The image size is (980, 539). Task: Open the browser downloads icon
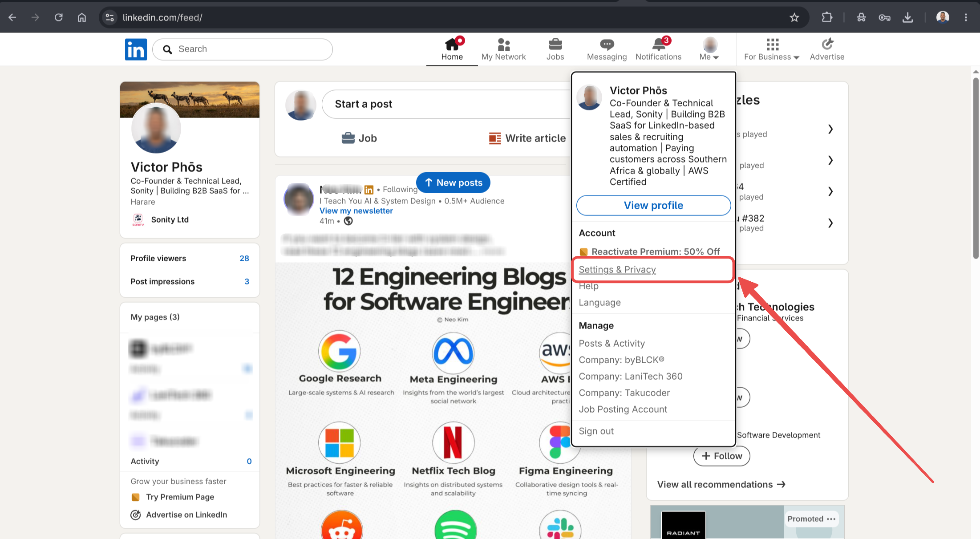point(907,17)
